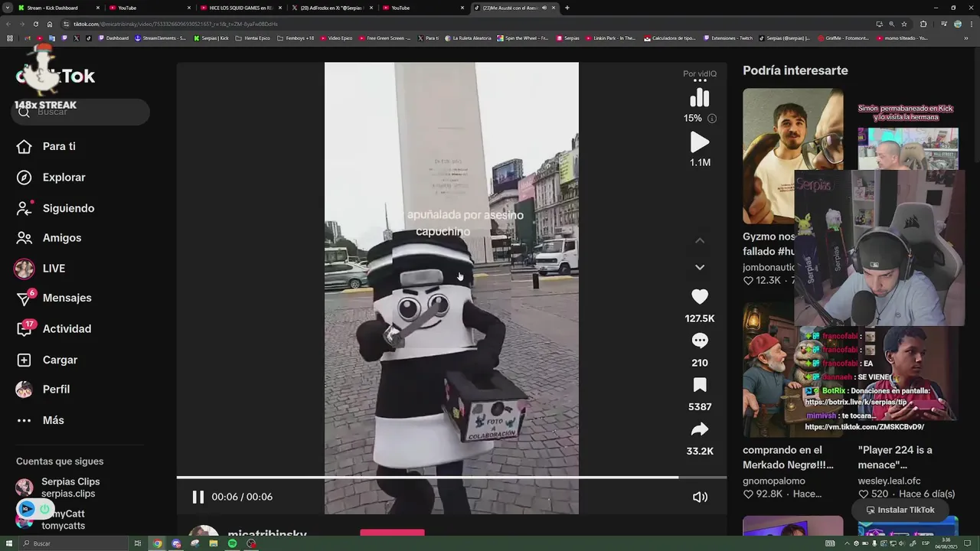Viewport: 980px width, 551px height.
Task: Open the vidIQ bar chart stats icon
Action: [700, 97]
